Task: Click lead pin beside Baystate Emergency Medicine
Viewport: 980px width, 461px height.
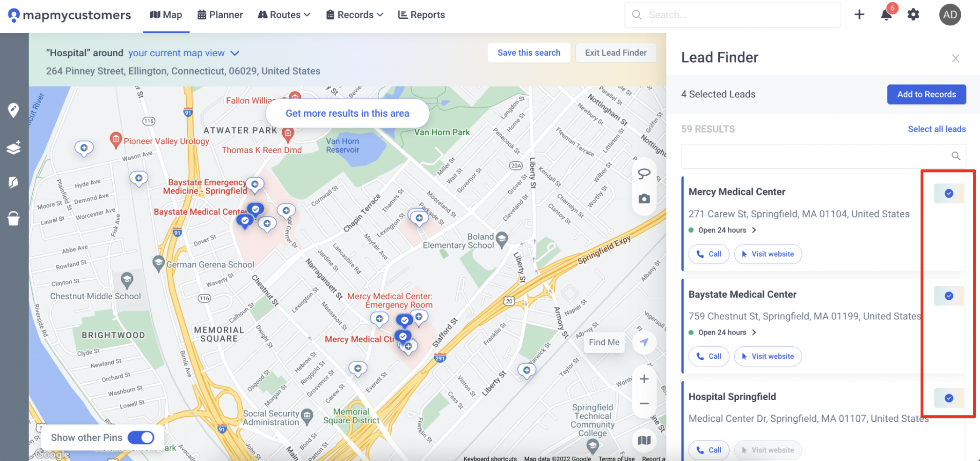Action: click(255, 185)
